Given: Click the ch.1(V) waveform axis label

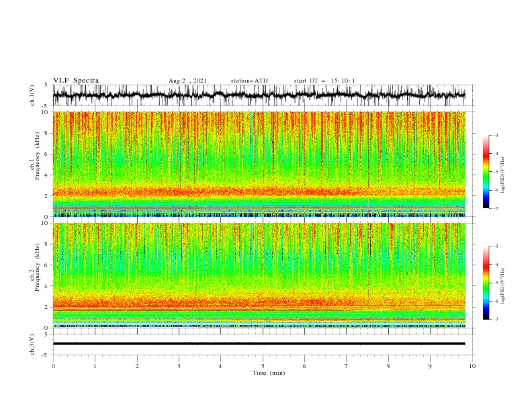Looking at the screenshot, I should point(32,95).
